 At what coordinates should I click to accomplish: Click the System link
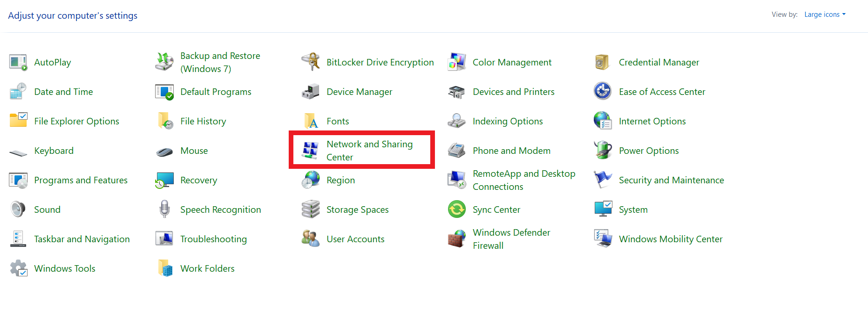click(x=633, y=209)
